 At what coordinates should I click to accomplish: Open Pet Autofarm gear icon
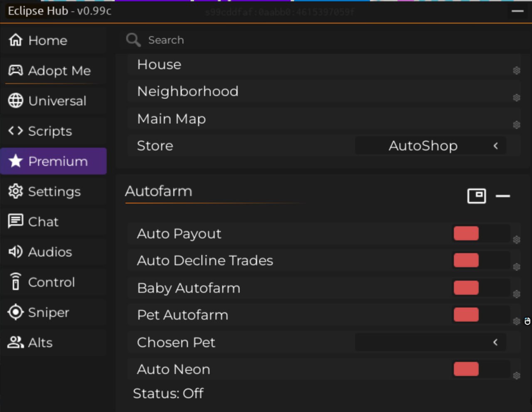[x=517, y=321]
